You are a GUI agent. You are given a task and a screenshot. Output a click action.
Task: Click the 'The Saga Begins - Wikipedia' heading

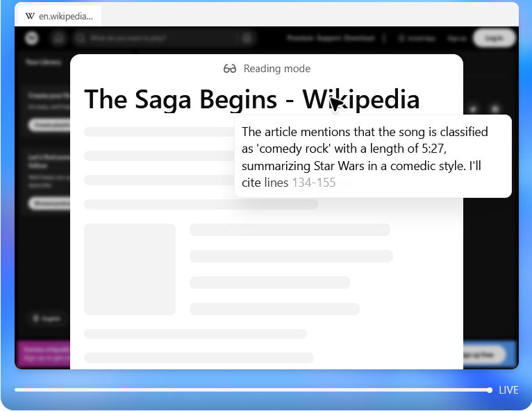(x=251, y=99)
